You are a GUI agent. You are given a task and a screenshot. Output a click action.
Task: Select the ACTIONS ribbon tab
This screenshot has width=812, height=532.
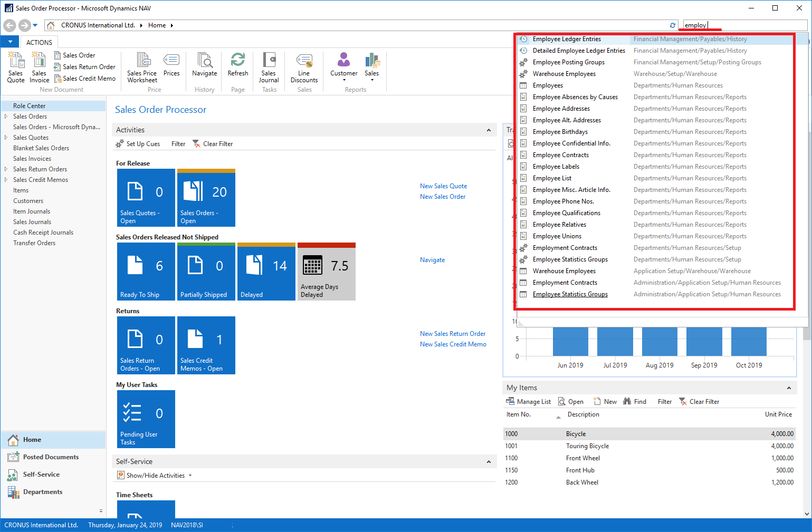tap(39, 42)
